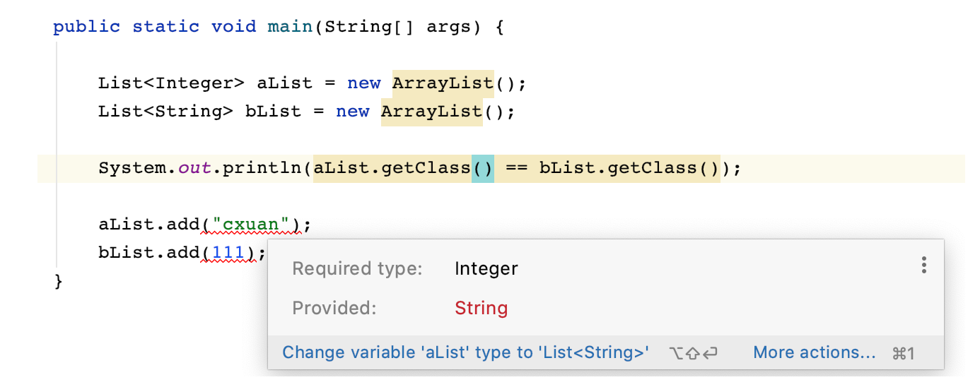Click the blue highlighted parentheses after aList.getClass

point(483,169)
